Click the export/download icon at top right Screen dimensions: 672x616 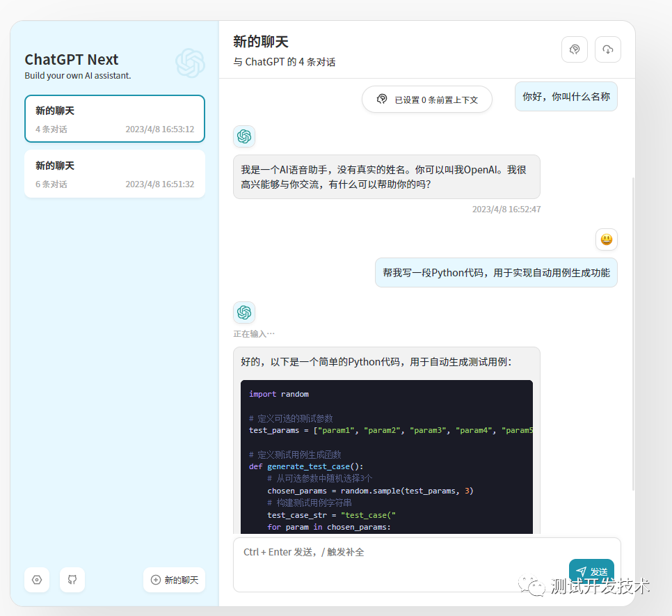608,49
